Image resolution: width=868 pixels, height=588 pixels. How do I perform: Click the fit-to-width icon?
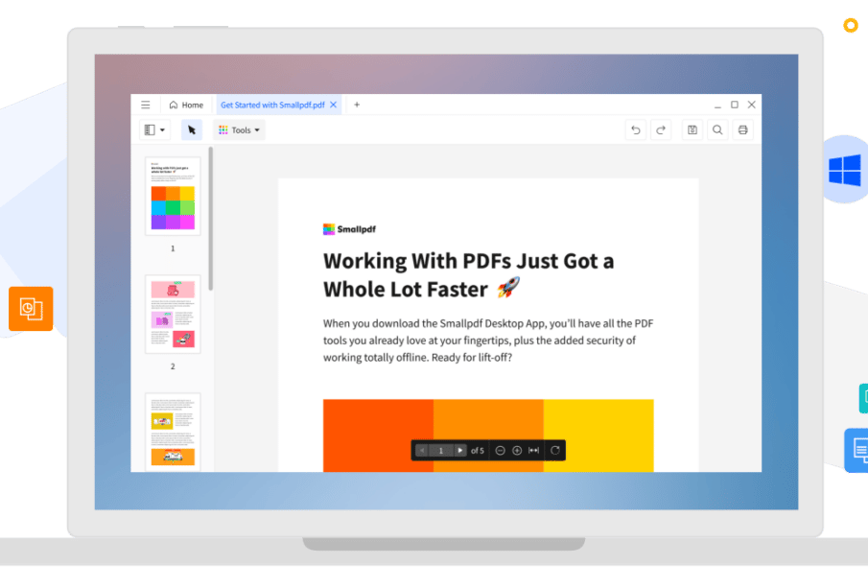pos(533,451)
